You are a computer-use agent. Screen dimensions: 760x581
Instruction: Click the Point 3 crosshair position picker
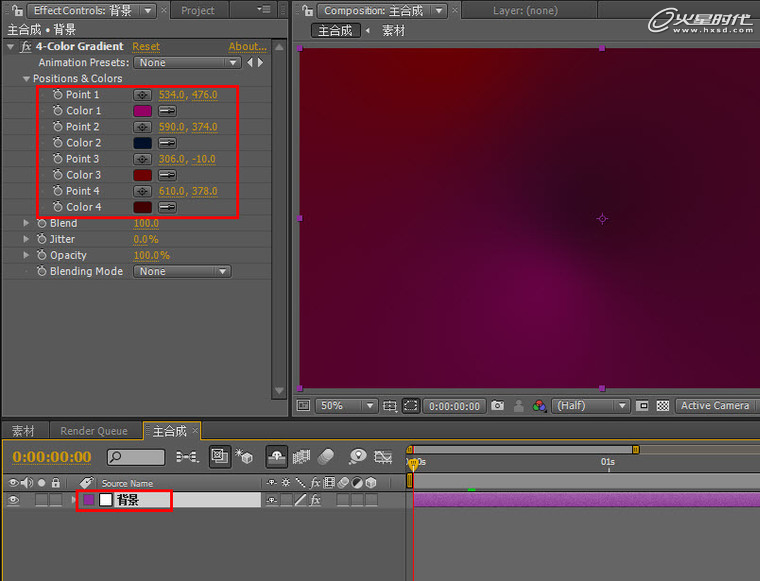point(142,159)
